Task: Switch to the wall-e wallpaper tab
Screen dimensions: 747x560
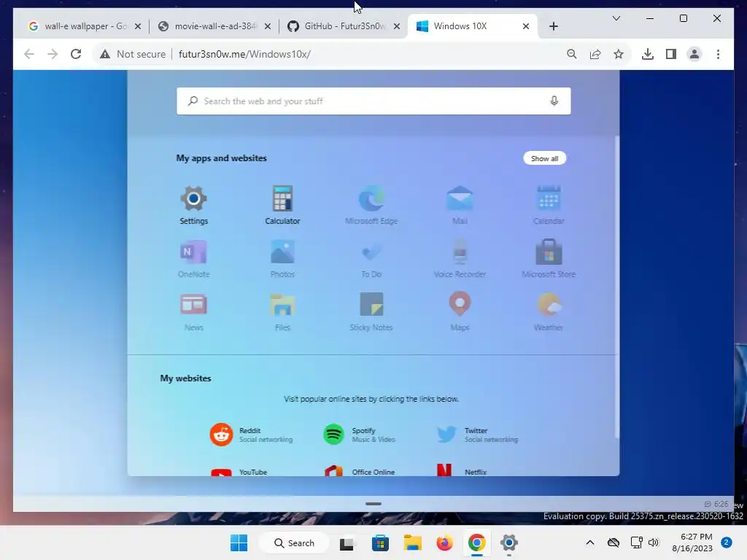Action: pos(85,26)
